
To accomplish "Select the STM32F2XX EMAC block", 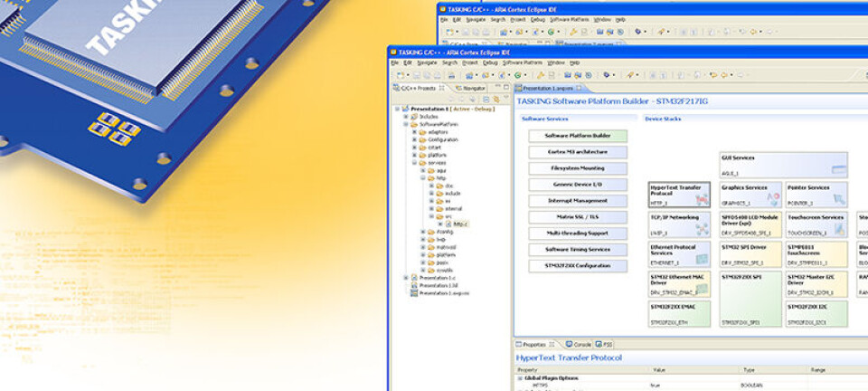I will point(679,314).
